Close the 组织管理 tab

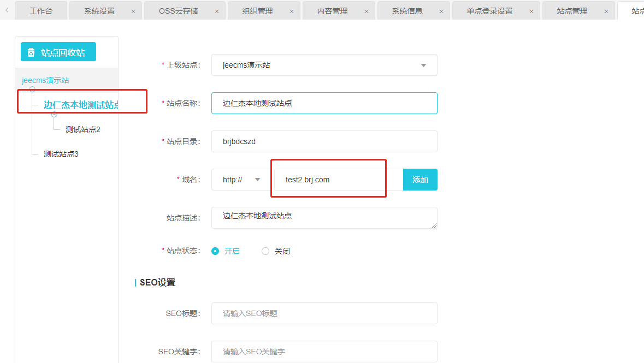coord(292,11)
